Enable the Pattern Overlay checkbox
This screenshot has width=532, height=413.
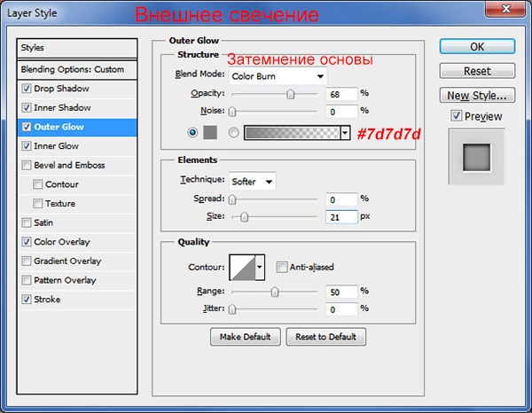pos(27,280)
